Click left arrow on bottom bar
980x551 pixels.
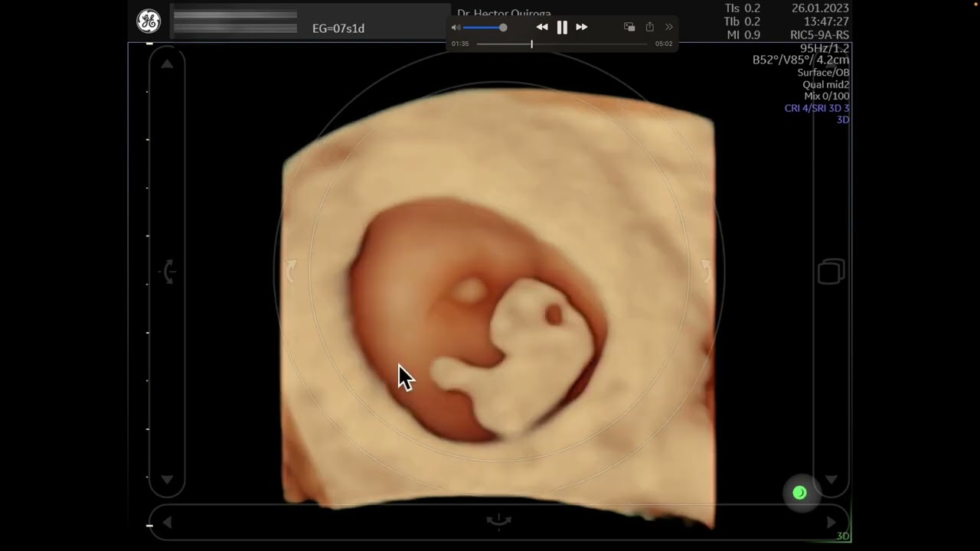(x=168, y=522)
